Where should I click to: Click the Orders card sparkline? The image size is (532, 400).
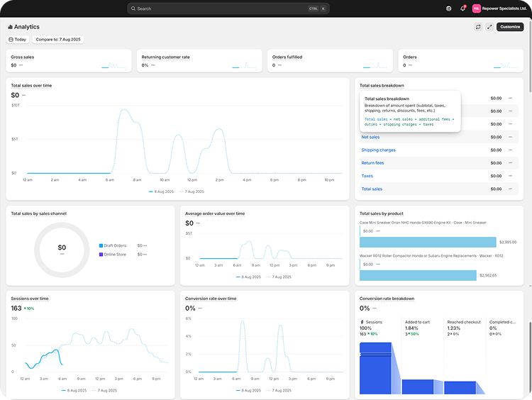click(x=506, y=65)
